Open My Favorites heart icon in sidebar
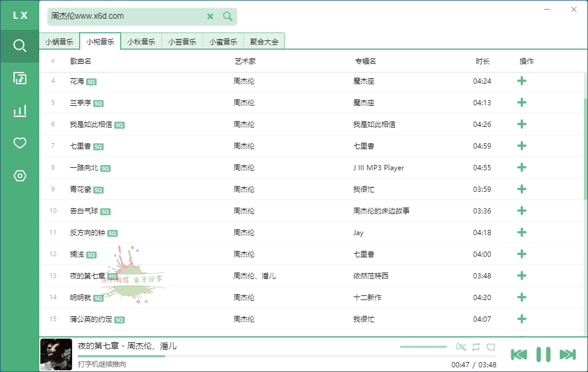 (x=19, y=142)
